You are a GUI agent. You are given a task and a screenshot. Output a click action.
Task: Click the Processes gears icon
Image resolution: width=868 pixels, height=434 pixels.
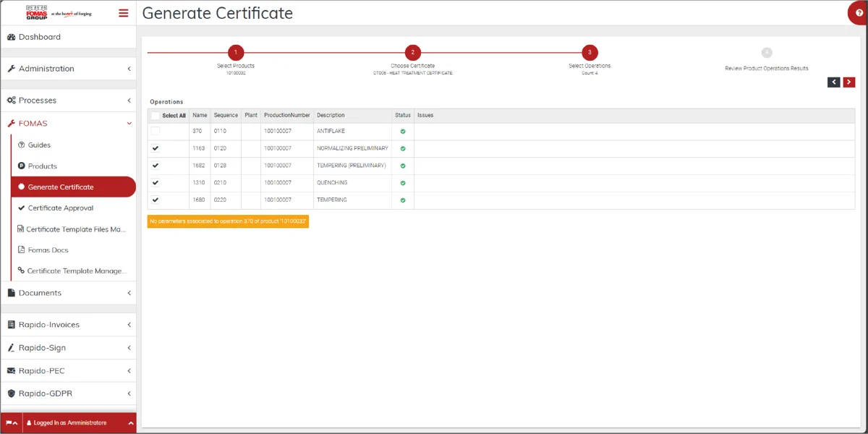11,101
